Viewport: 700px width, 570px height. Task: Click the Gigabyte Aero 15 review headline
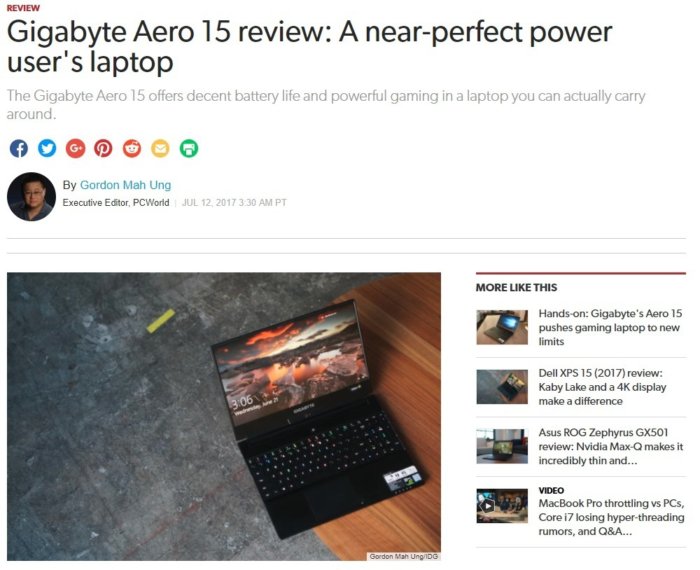(309, 46)
